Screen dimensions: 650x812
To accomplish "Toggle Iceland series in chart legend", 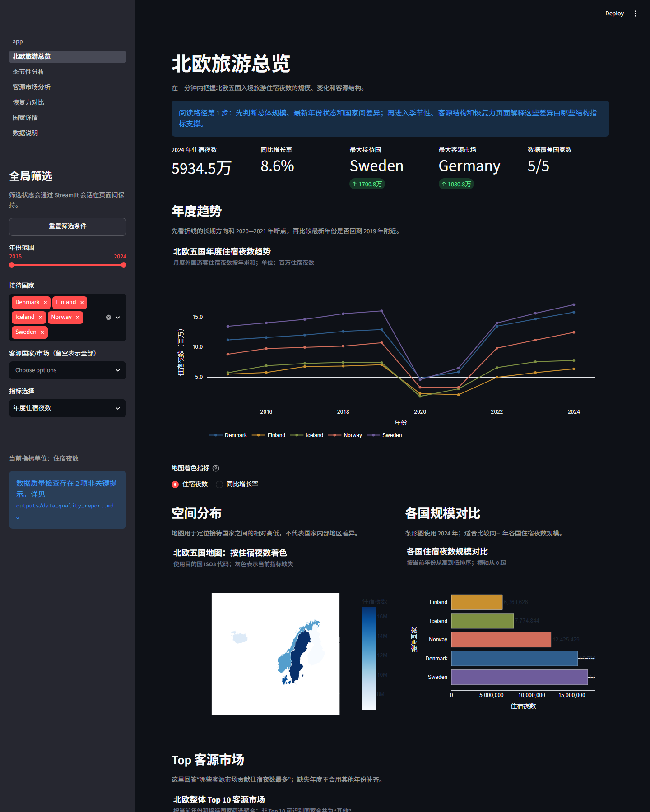I will pos(306,435).
